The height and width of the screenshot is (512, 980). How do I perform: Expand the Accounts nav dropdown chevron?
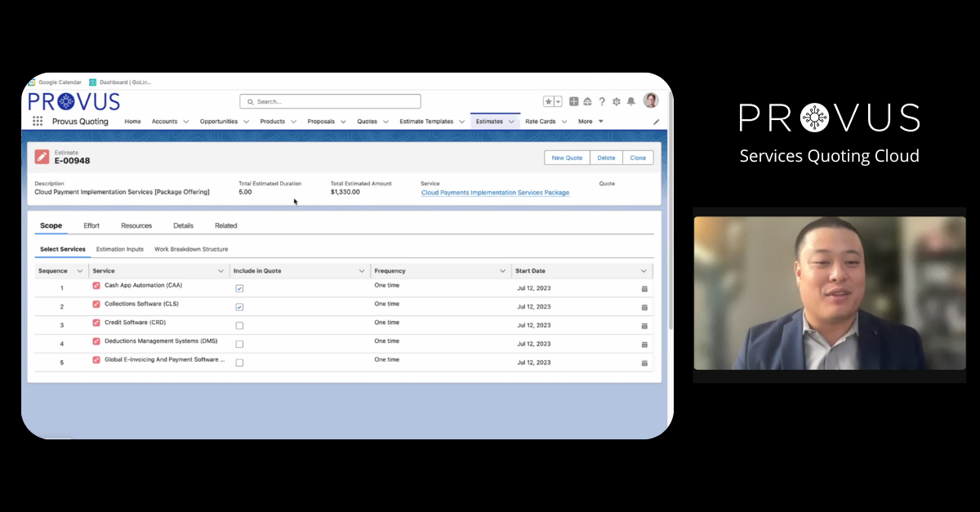coord(186,122)
